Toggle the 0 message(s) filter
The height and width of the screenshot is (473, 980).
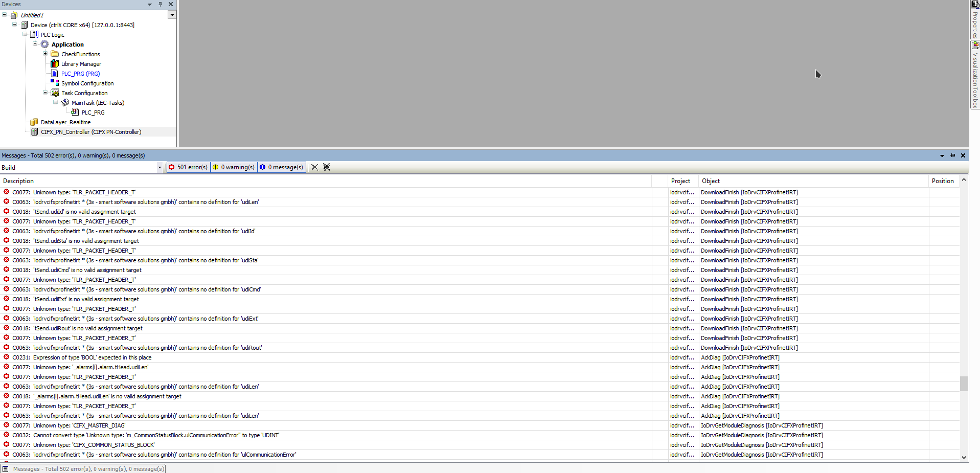click(x=282, y=167)
